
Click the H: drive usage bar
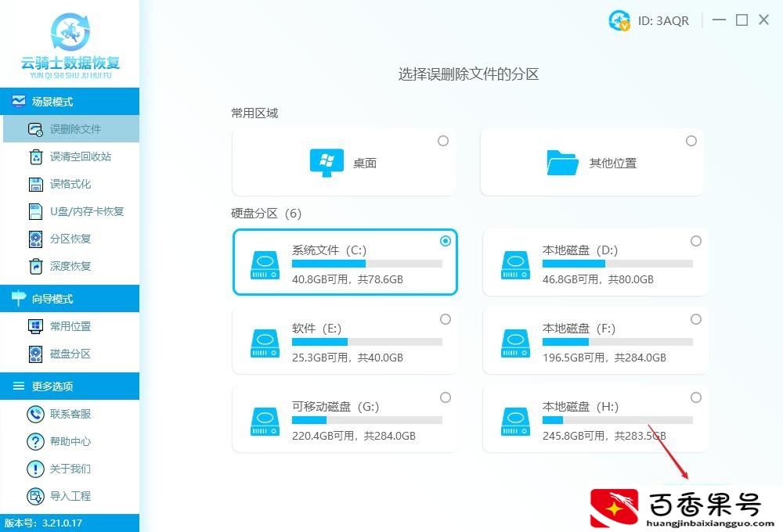tap(618, 420)
